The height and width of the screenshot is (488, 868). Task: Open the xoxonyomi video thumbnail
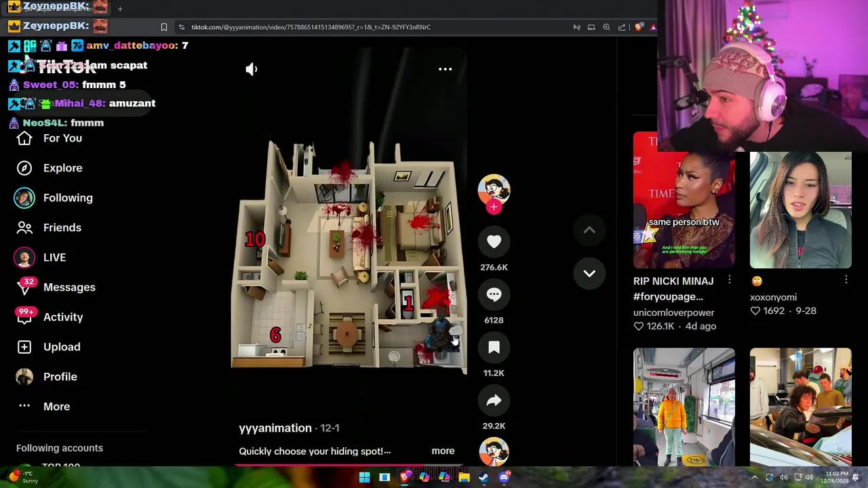(800, 210)
